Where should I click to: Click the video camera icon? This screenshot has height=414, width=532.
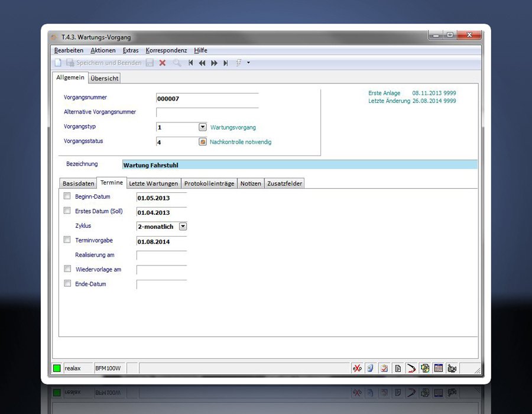click(x=452, y=368)
